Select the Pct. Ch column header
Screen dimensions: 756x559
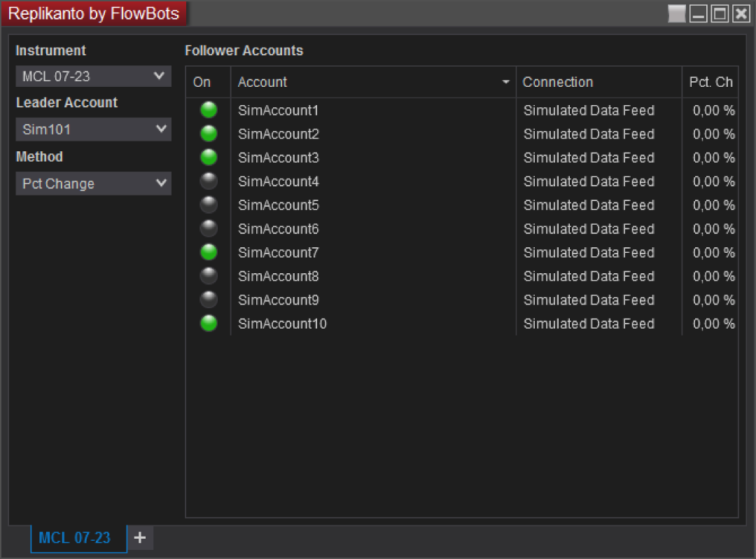click(x=710, y=82)
